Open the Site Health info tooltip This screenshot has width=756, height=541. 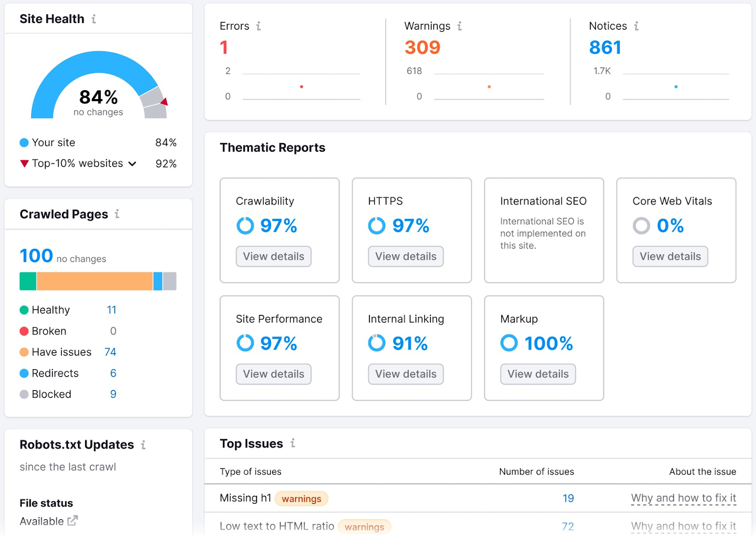[x=94, y=19]
